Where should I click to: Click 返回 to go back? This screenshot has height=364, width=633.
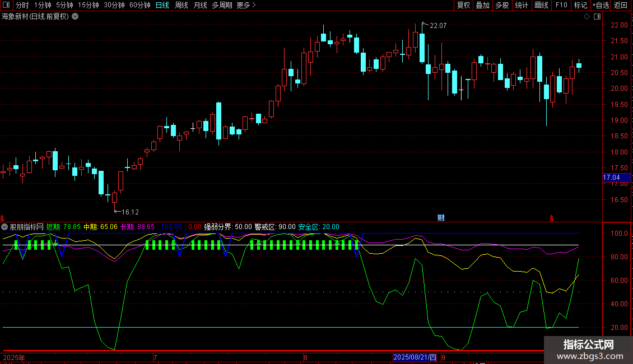click(x=621, y=5)
